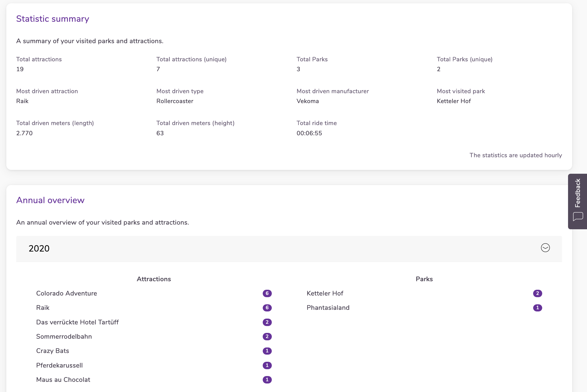
Task: Click the Crazy Bats count badge
Action: click(x=267, y=351)
